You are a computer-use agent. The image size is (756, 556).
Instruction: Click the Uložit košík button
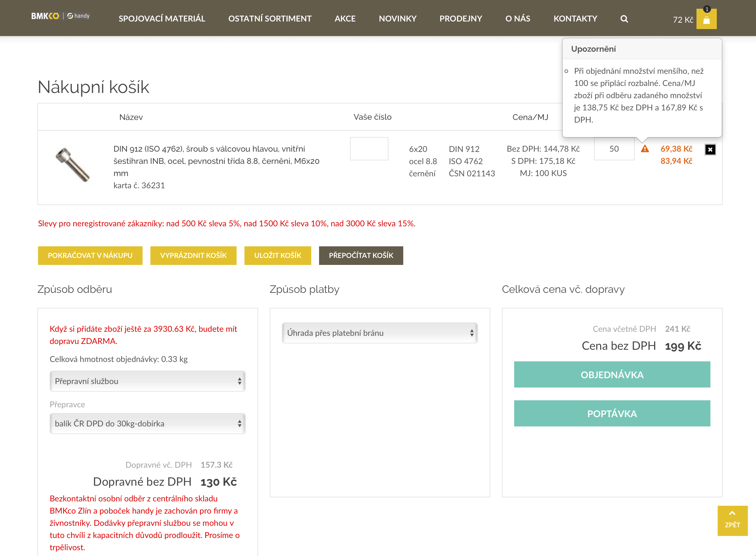278,255
